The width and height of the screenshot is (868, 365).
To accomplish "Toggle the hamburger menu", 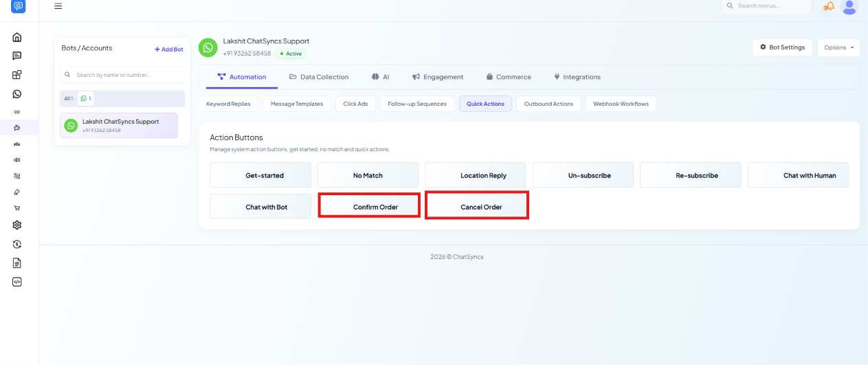I will coord(58,6).
